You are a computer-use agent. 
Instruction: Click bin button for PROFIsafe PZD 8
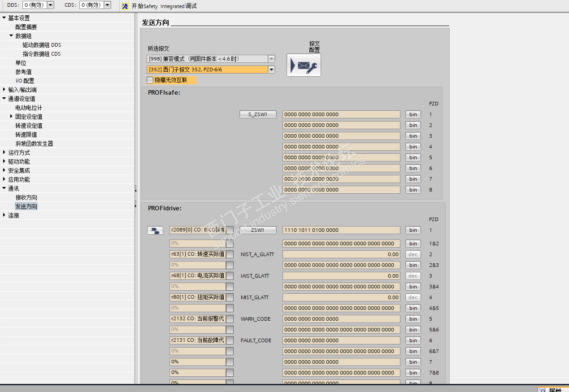click(413, 190)
